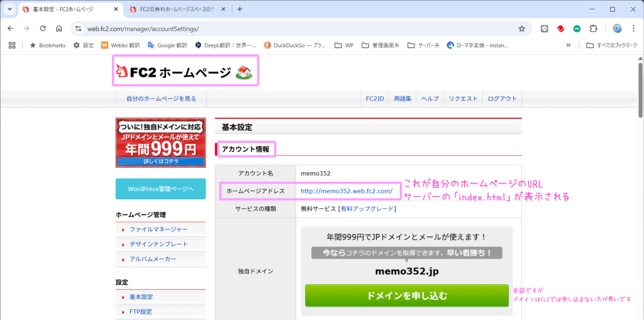Open the Bookmarks star bookmark
Screen dimensions: 644x320
pyautogui.click(x=48, y=45)
